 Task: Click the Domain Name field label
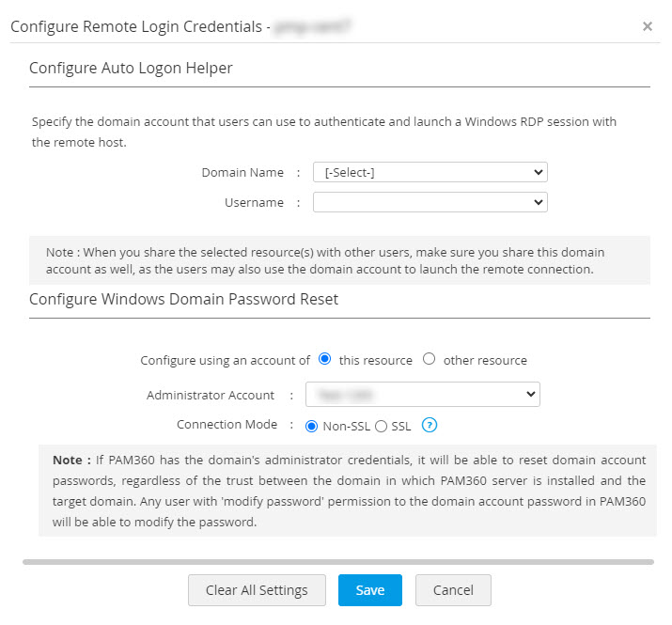pyautogui.click(x=242, y=173)
